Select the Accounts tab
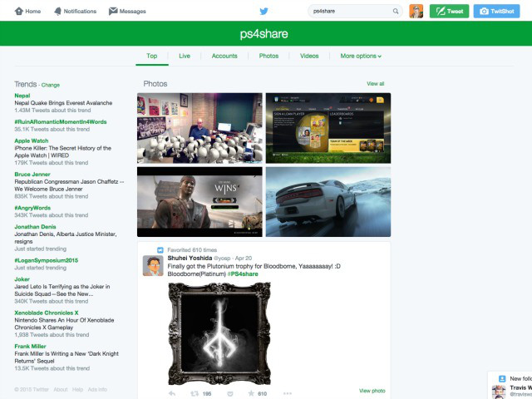 click(224, 56)
